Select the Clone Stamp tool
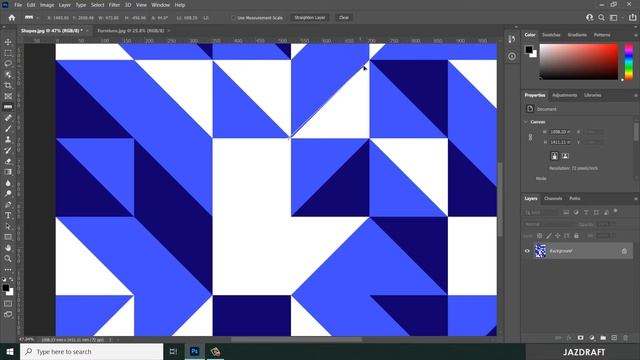 [x=8, y=140]
